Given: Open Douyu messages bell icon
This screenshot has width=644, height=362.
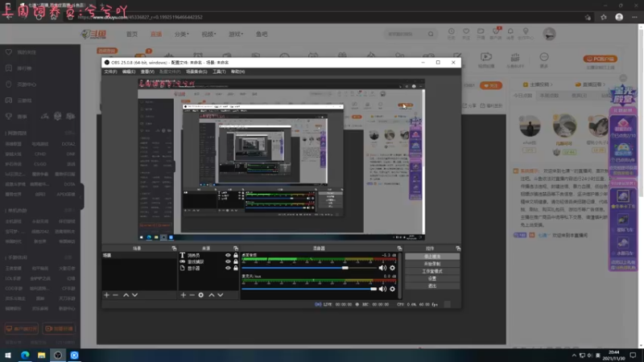Looking at the screenshot, I should click(x=510, y=31).
